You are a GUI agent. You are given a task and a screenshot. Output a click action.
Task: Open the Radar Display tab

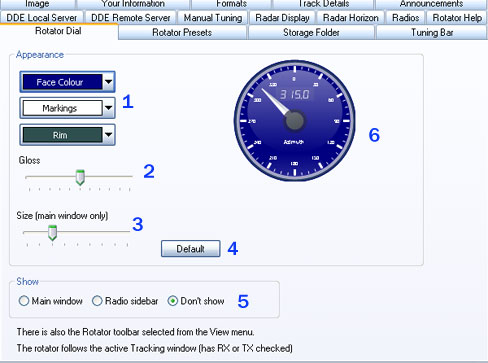[282, 18]
